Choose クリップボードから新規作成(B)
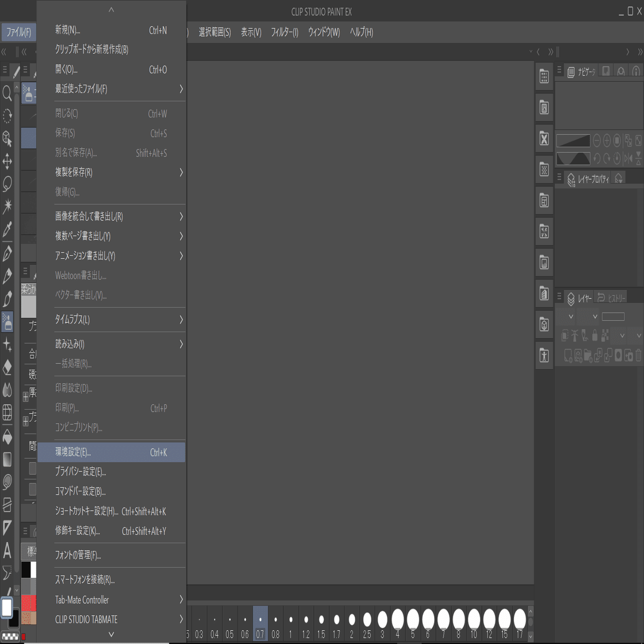 tap(112, 49)
